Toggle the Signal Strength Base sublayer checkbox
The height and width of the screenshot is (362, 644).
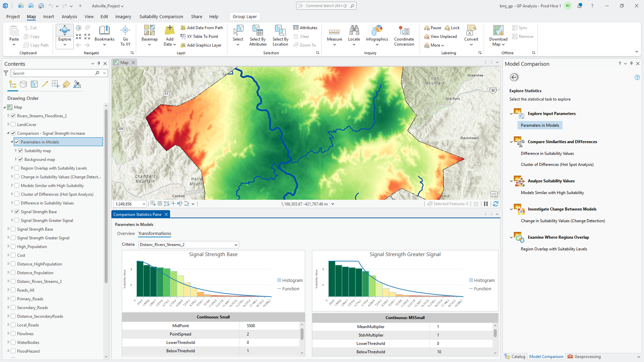click(x=17, y=212)
